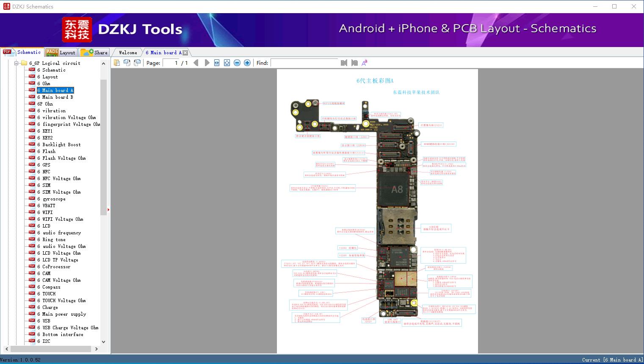The width and height of the screenshot is (644, 364).
Task: Click the PDF icon beside 6 USB
Action: pos(32,321)
